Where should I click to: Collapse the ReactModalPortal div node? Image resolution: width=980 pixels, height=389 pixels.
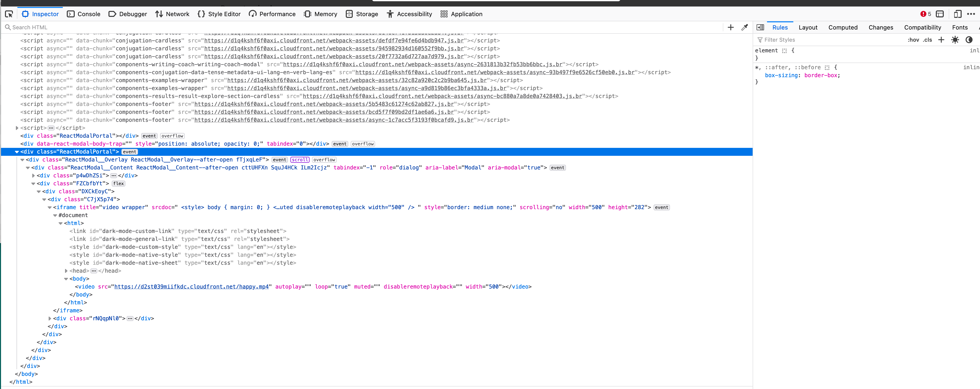pyautogui.click(x=17, y=152)
